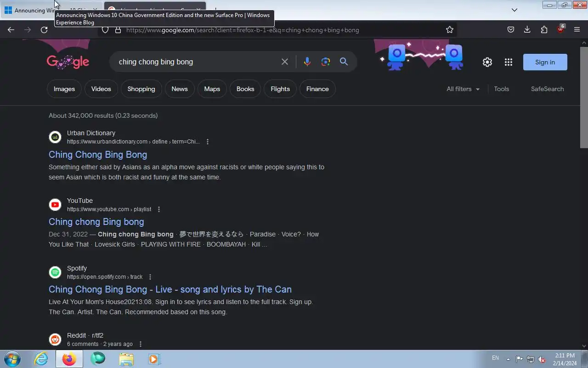588x368 pixels.
Task: Show hidden system tray icons
Action: [x=508, y=359]
